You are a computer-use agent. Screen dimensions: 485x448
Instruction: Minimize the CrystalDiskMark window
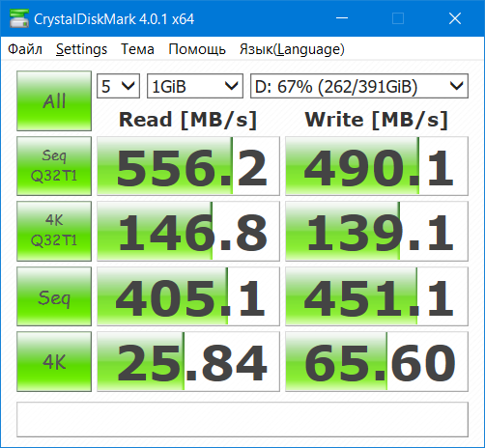[x=342, y=18]
